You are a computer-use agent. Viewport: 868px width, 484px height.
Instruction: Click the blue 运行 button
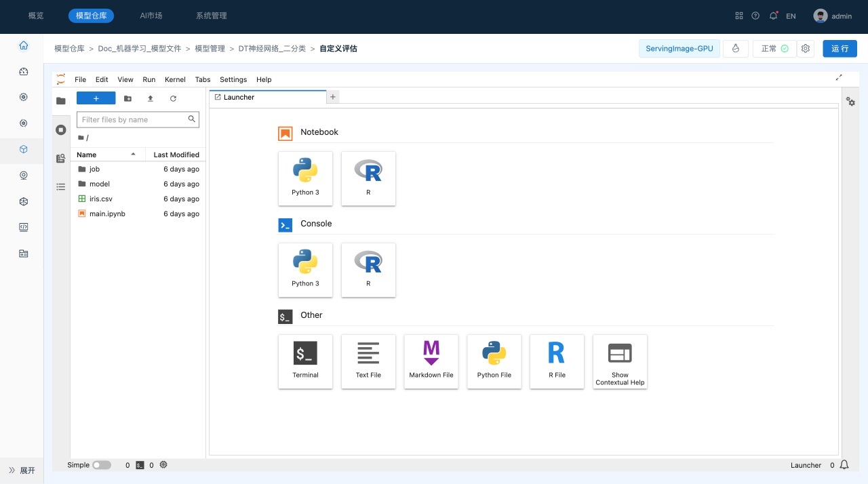pos(840,49)
